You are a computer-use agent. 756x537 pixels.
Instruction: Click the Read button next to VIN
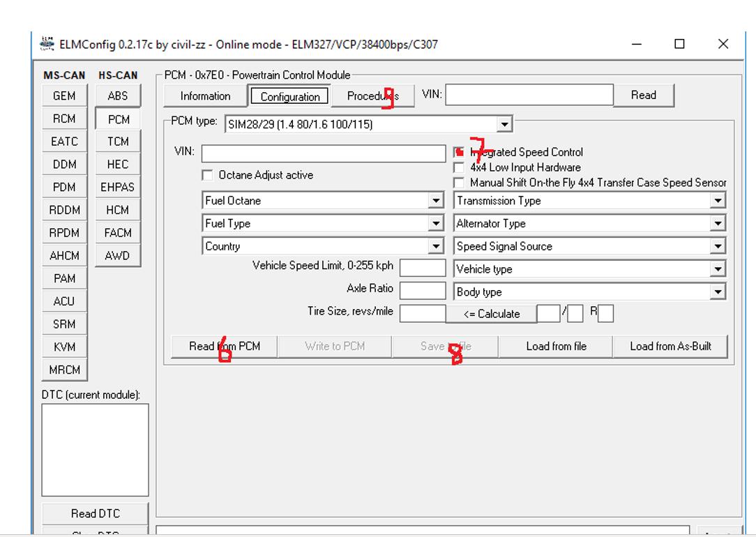pyautogui.click(x=643, y=96)
